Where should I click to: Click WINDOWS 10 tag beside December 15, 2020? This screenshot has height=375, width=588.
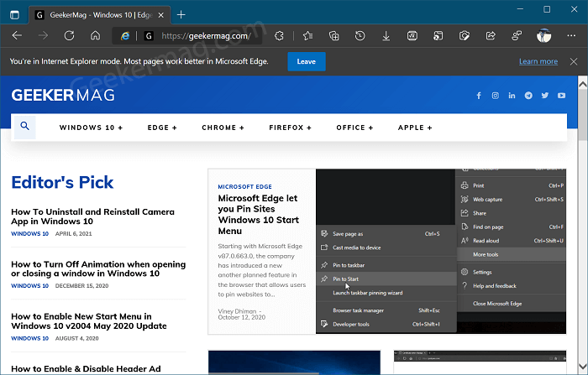click(x=30, y=286)
